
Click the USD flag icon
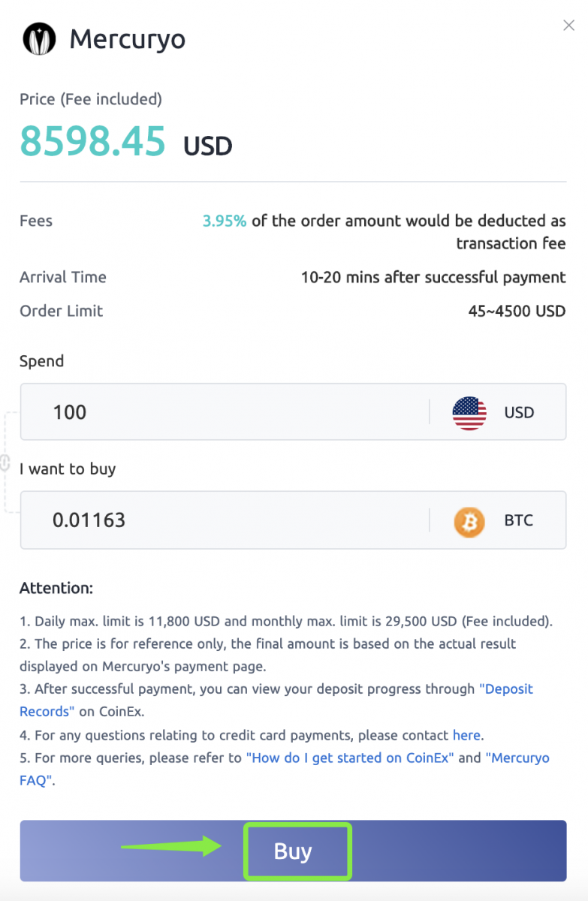[x=469, y=411]
